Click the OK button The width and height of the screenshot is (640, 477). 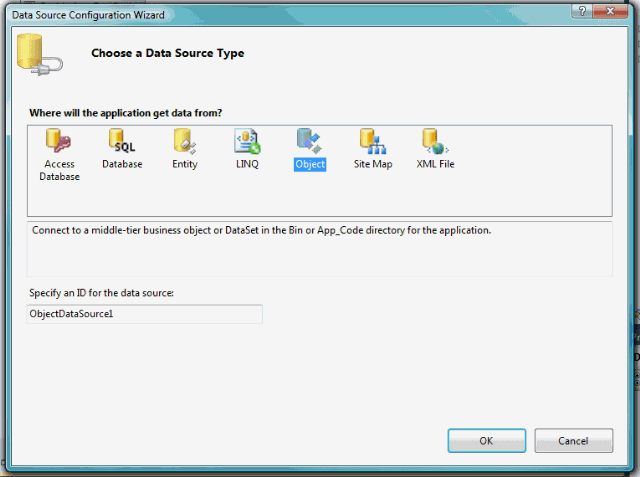click(487, 441)
